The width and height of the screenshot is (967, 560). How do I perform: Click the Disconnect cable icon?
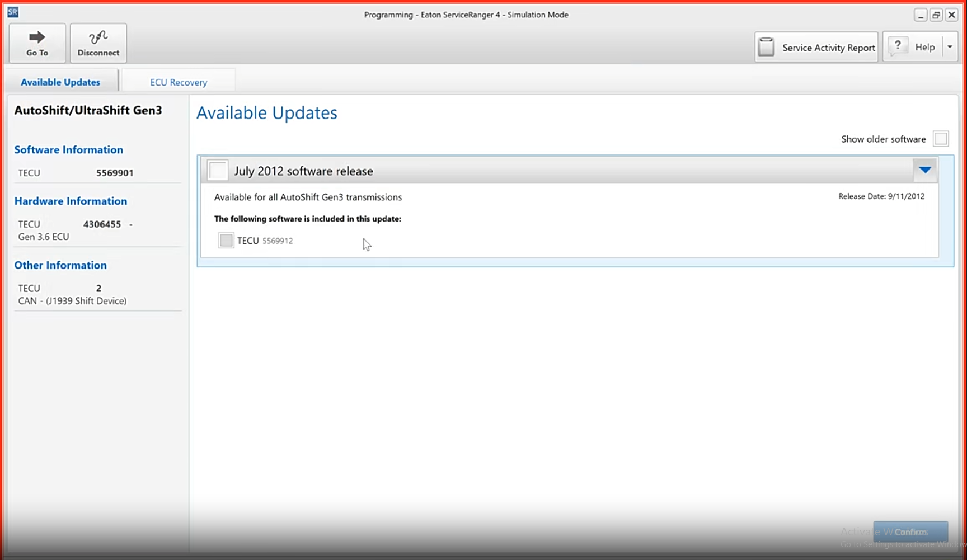tap(98, 37)
